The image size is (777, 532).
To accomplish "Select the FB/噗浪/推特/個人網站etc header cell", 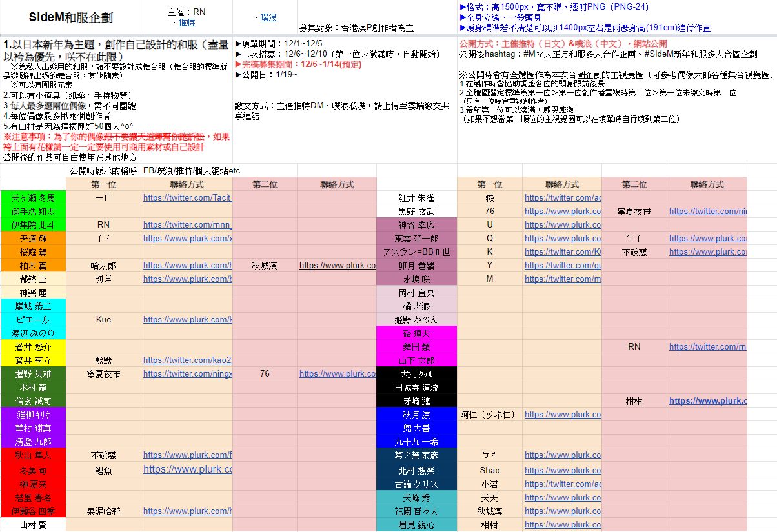I will click(x=187, y=171).
